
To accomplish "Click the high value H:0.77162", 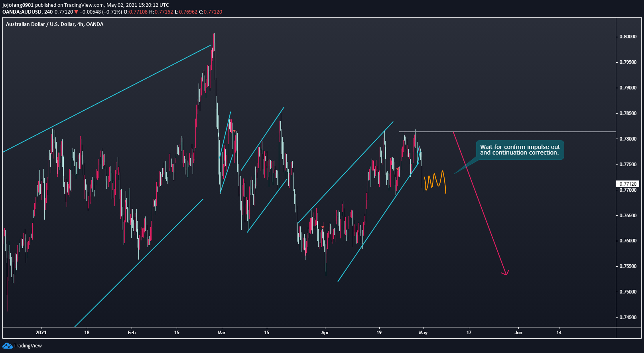I will click(x=161, y=12).
